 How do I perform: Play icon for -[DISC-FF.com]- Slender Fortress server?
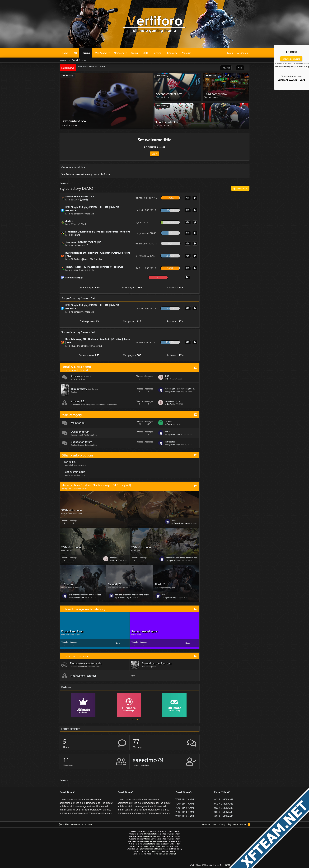click(x=195, y=268)
